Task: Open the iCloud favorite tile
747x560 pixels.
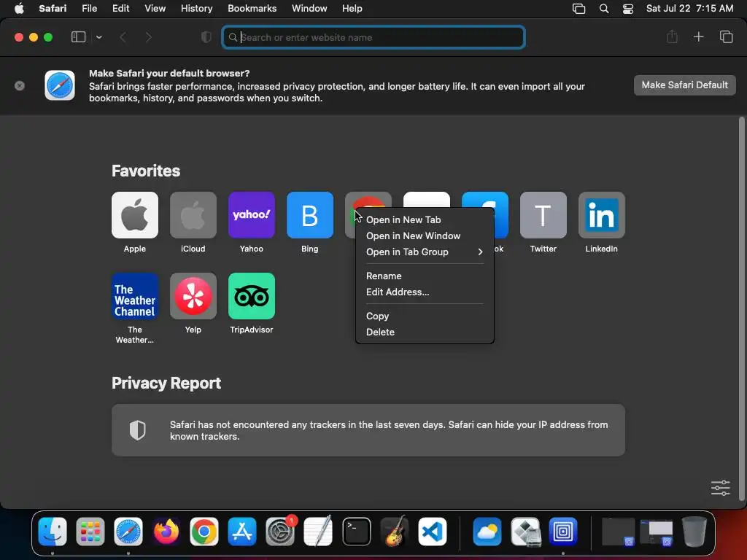Action: coord(193,215)
